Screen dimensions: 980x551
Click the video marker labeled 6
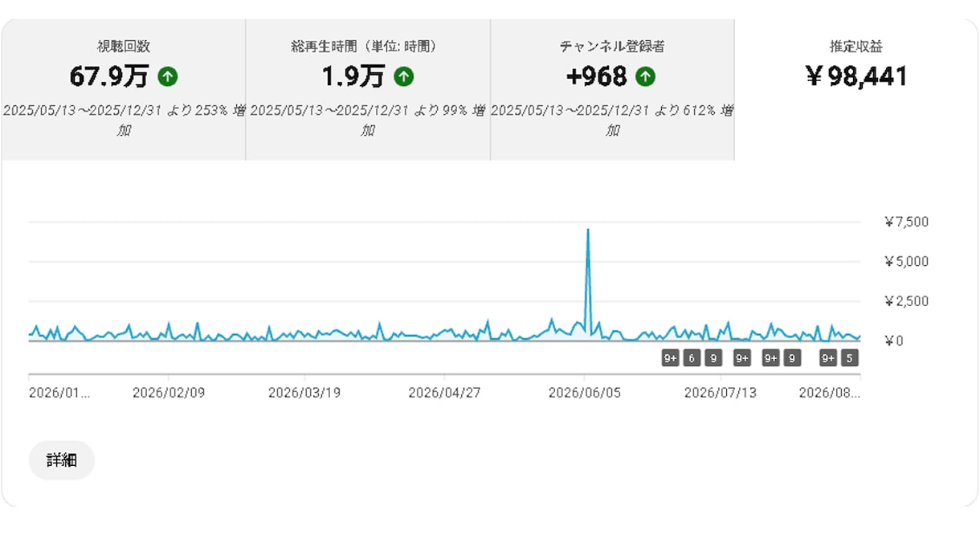(x=692, y=358)
